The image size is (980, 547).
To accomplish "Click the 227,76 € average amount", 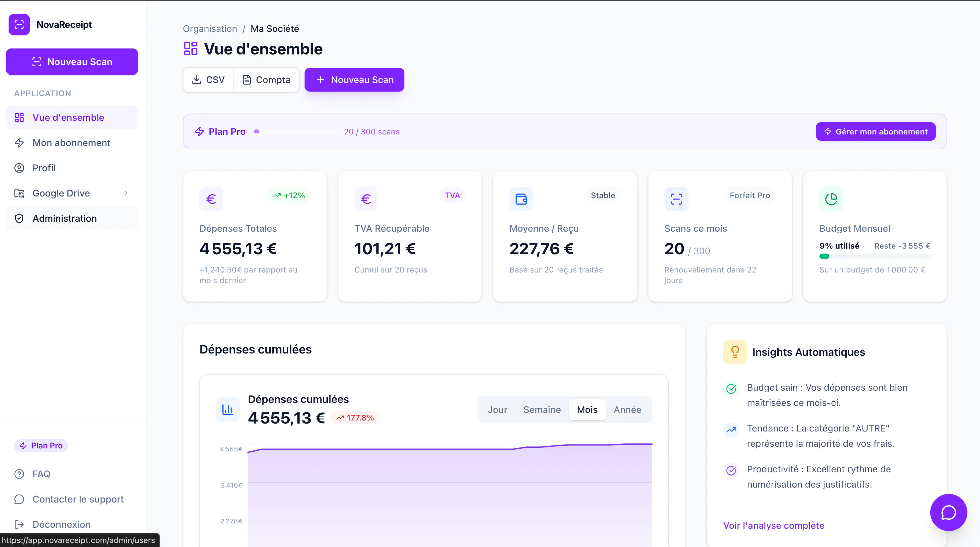I will point(541,249).
